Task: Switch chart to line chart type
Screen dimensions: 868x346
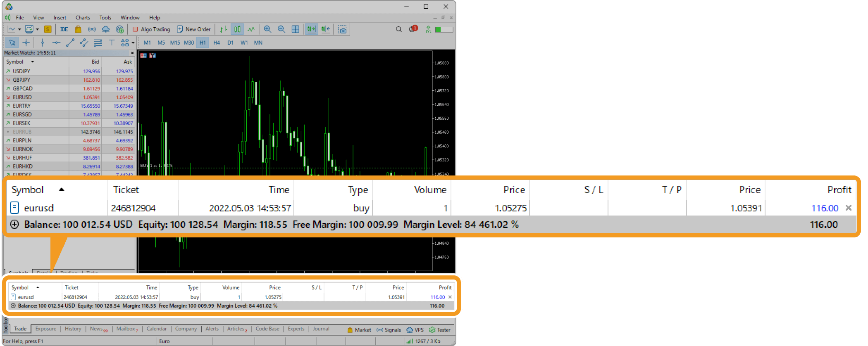Action: [x=251, y=29]
